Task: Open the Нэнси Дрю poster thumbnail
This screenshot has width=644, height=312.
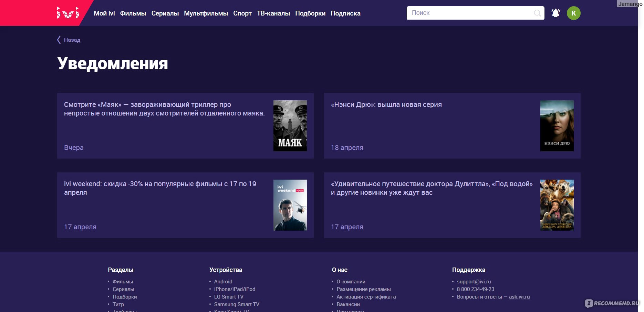Action: click(557, 126)
